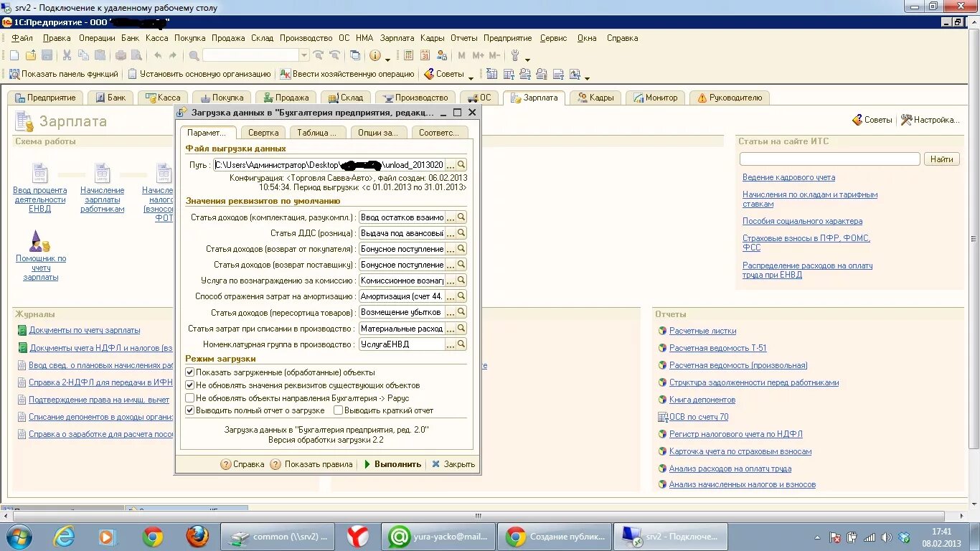Image resolution: width=980 pixels, height=551 pixels.
Task: Click the New document toolbar icon
Action: (14, 55)
